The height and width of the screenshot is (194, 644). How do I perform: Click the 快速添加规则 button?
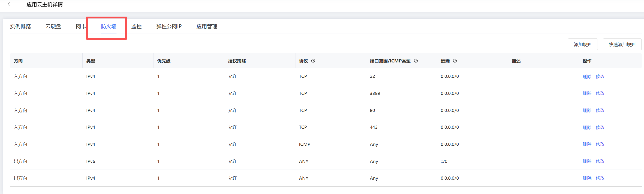(622, 44)
